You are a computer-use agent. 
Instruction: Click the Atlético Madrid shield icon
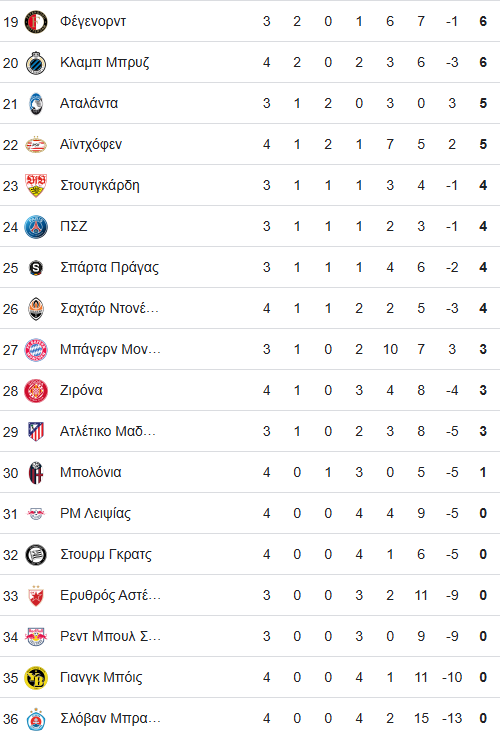pos(36,432)
